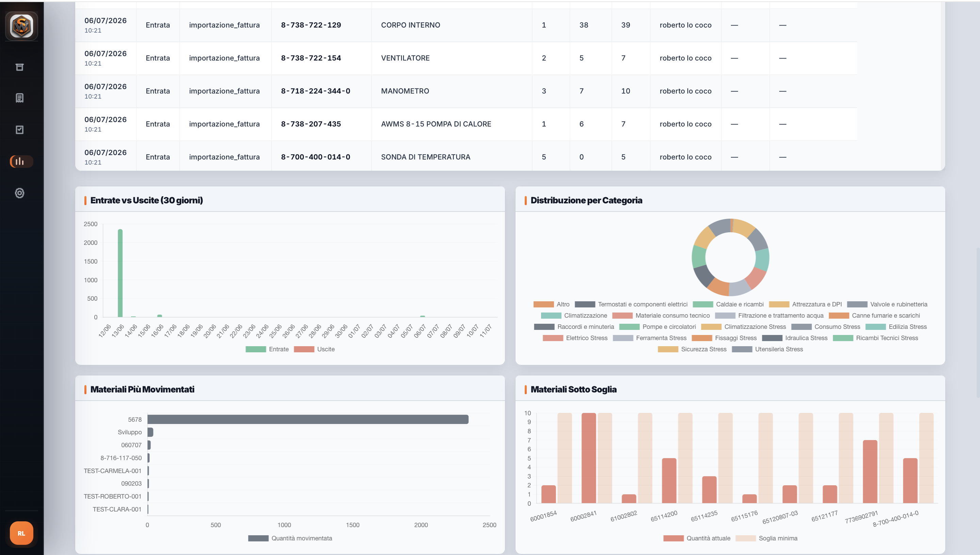Toggle Caldaie e ricambi legend item
Screen dimensions: 980x555
[728, 304]
